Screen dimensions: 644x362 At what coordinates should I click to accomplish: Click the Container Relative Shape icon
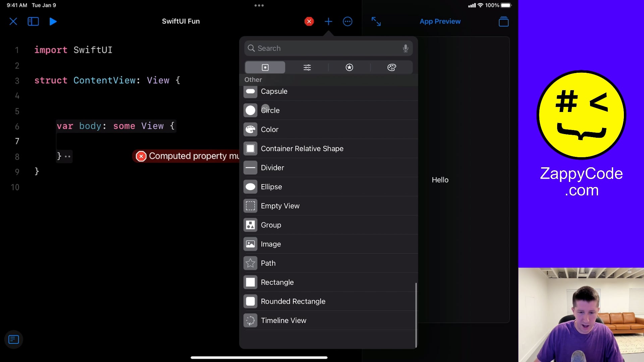point(250,148)
